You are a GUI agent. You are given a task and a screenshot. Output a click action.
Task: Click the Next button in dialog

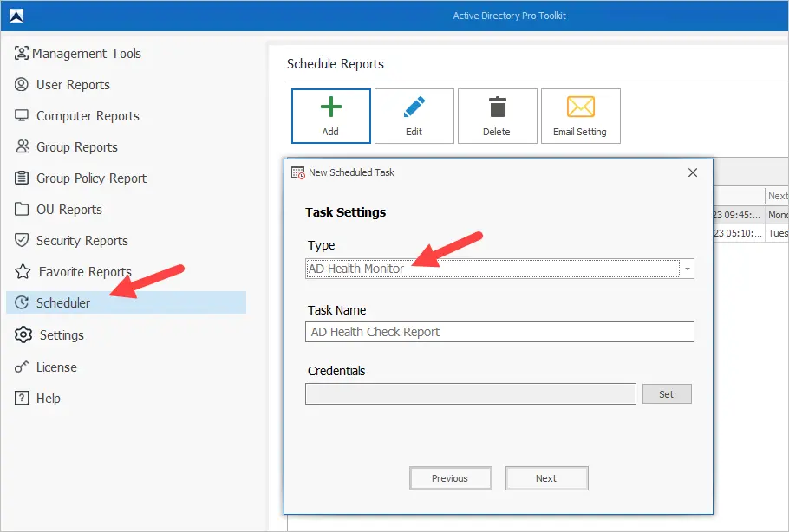546,478
